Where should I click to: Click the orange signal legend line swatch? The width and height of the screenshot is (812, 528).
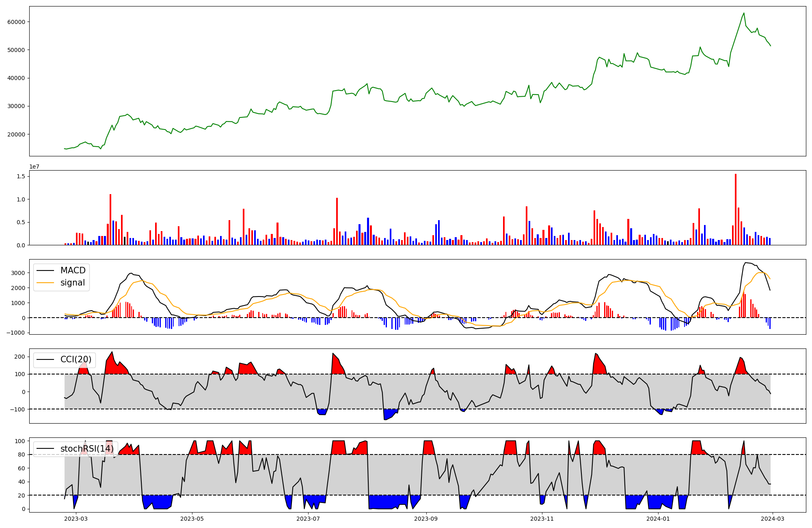click(45, 283)
